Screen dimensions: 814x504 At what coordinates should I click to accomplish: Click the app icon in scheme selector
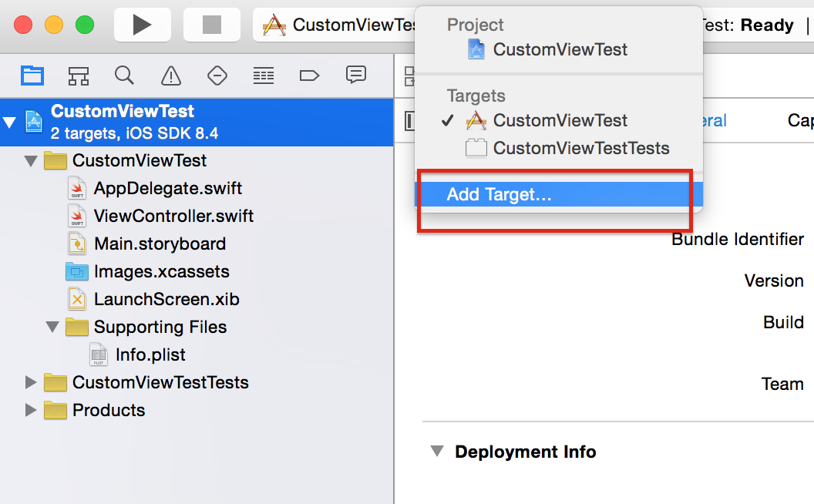274,25
